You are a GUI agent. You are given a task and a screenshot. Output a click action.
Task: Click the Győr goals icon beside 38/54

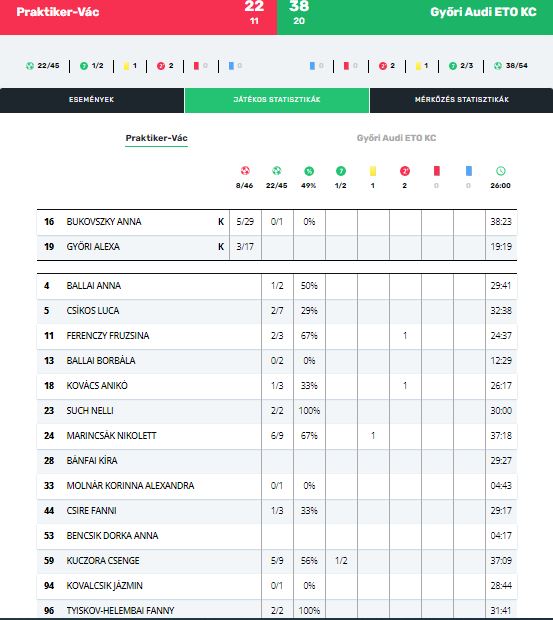click(x=498, y=66)
